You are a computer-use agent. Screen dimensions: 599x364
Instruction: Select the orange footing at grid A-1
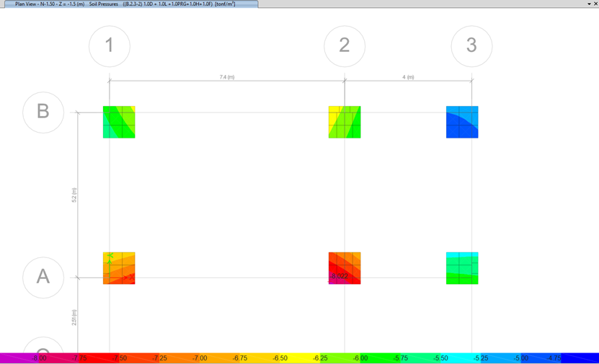119,268
